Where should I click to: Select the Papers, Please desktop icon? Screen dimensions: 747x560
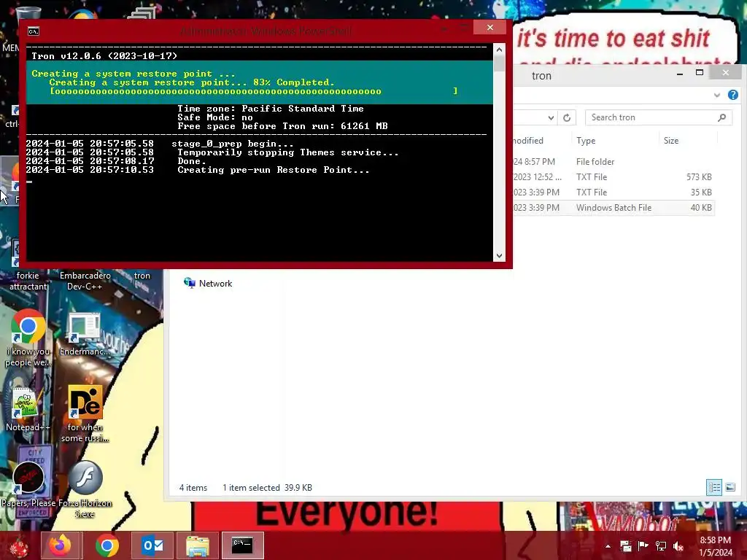point(28,483)
